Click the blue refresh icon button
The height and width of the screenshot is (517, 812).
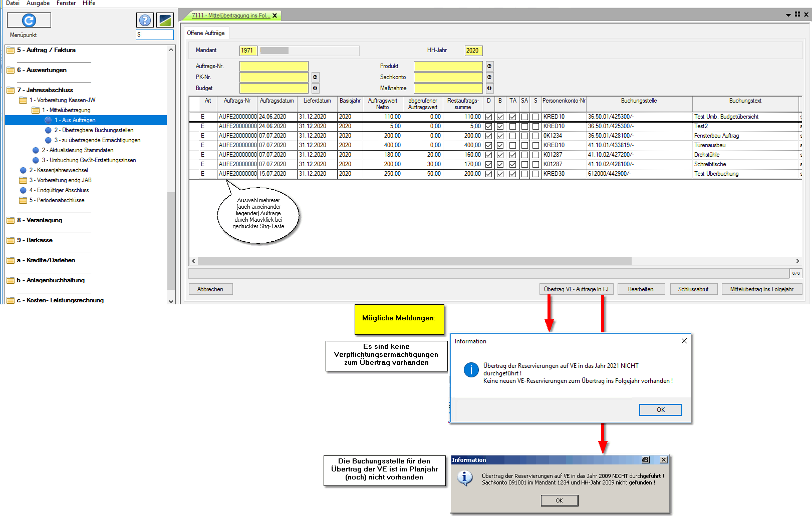point(29,20)
